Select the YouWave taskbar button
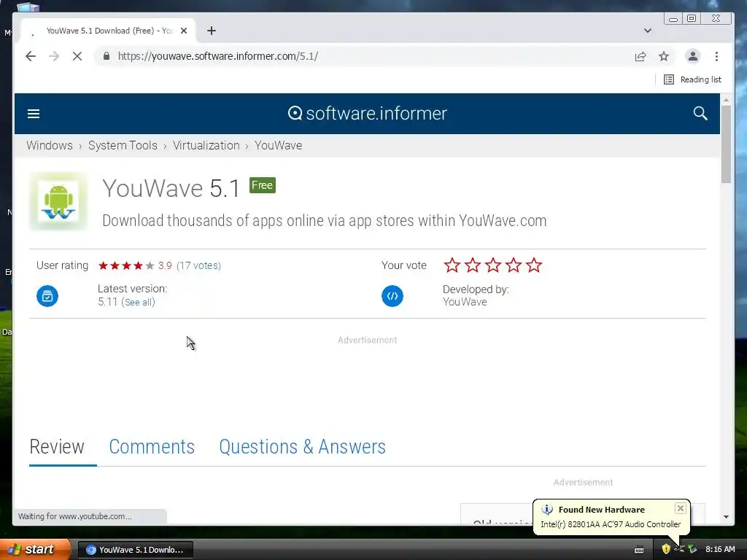 (x=135, y=550)
